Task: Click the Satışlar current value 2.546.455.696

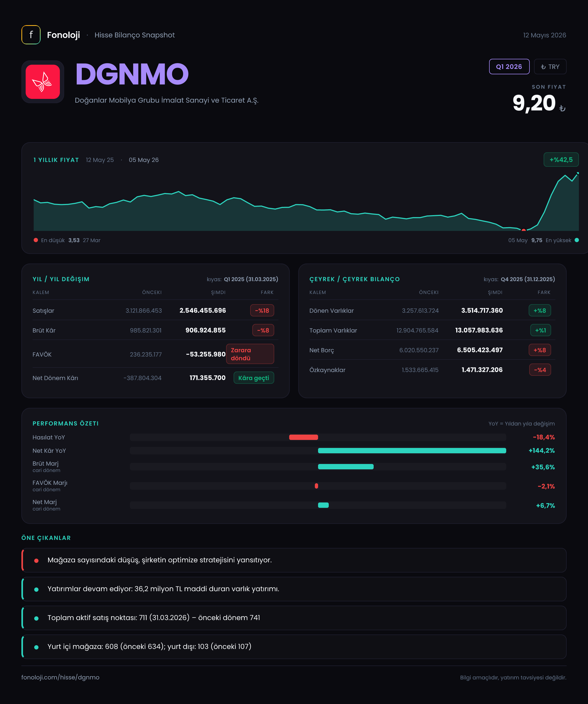Action: [203, 310]
